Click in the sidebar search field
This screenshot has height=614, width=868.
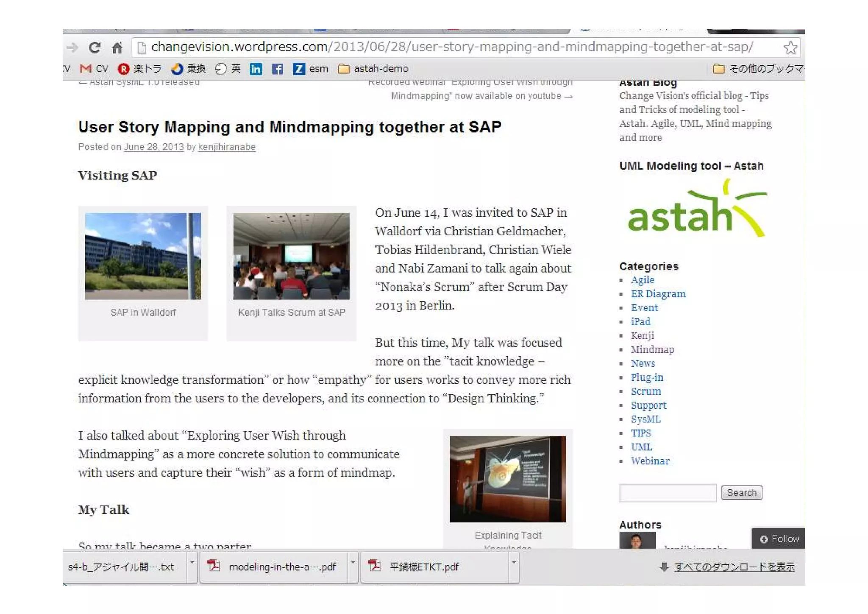point(668,493)
